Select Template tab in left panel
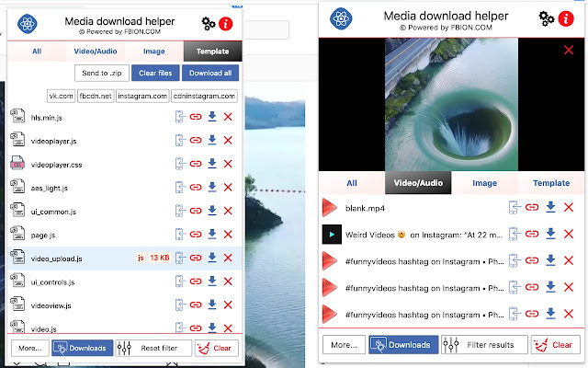Viewport: 588px width, 368px height. click(x=212, y=52)
